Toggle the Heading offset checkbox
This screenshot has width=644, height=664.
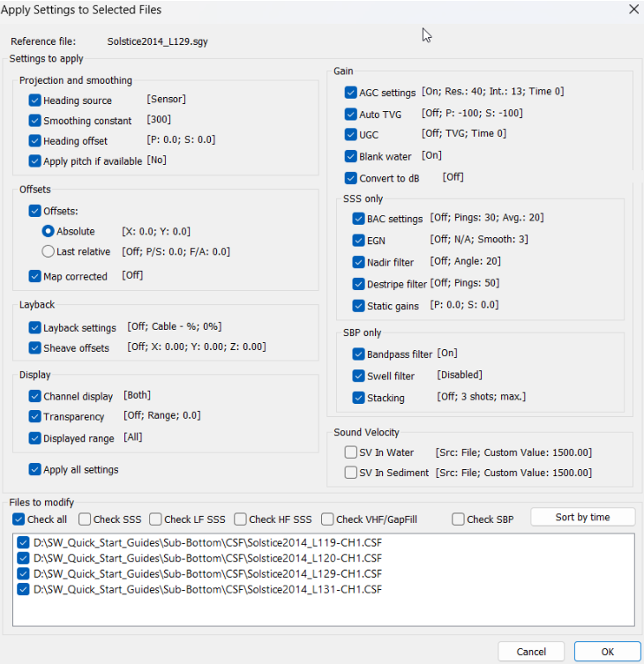click(34, 140)
